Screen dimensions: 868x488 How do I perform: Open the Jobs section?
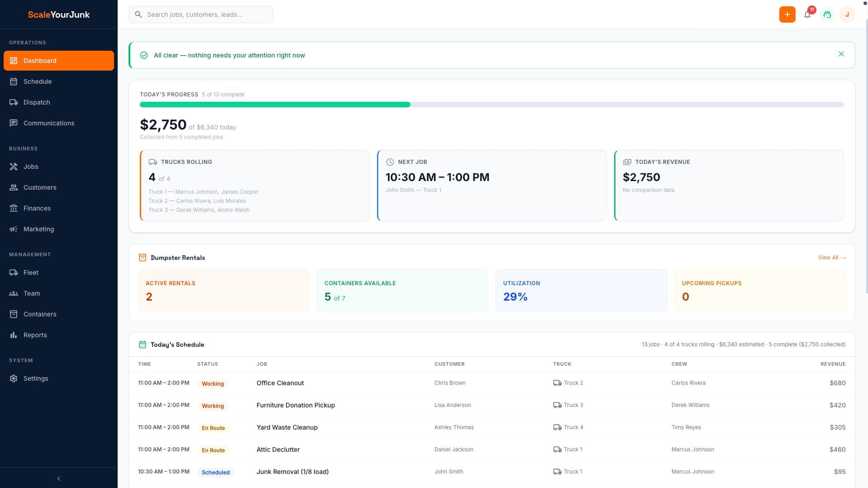coord(59,167)
